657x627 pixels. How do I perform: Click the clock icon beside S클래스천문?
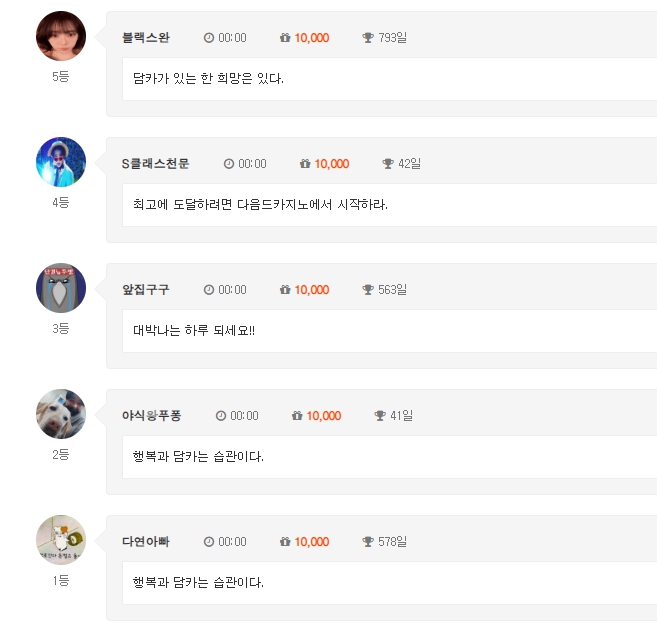229,164
